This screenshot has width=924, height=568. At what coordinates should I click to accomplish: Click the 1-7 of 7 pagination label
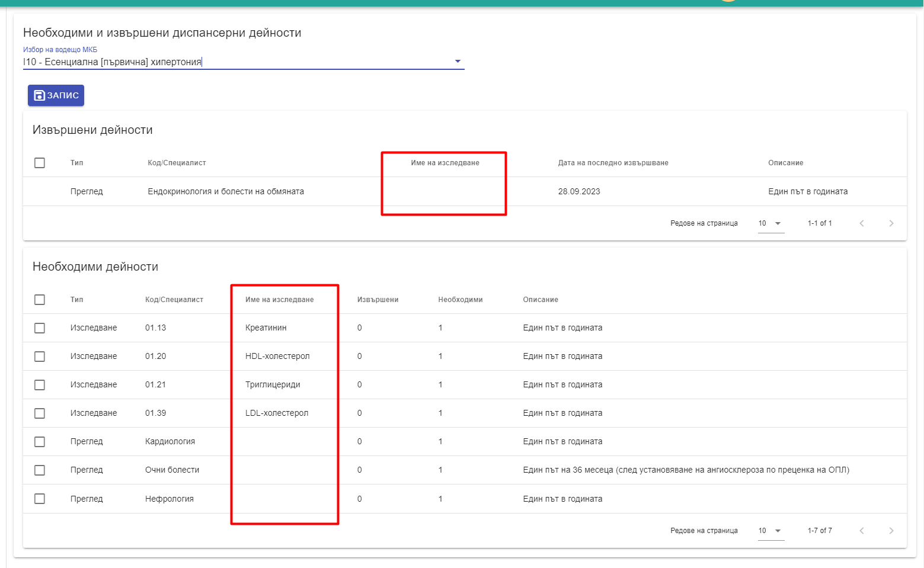click(820, 531)
